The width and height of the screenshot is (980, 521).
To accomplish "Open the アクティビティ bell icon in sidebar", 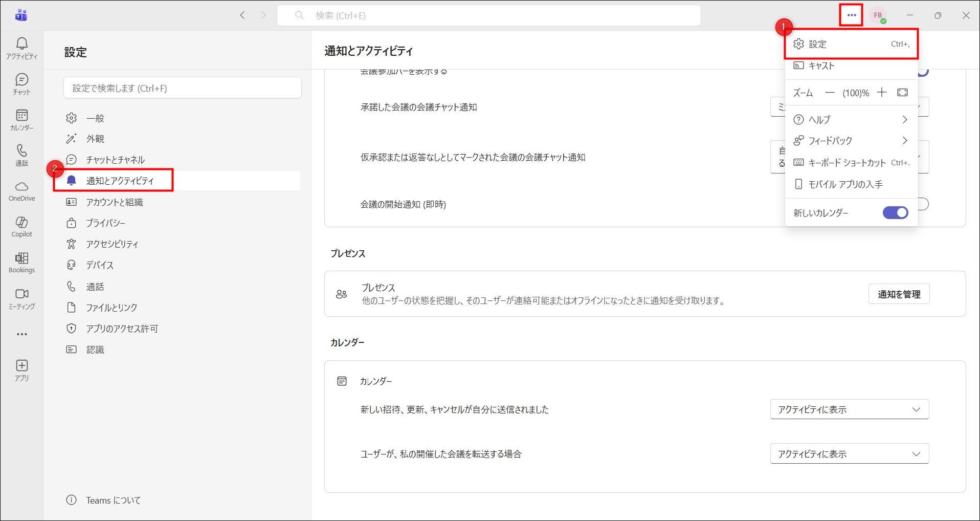I will pos(21,48).
